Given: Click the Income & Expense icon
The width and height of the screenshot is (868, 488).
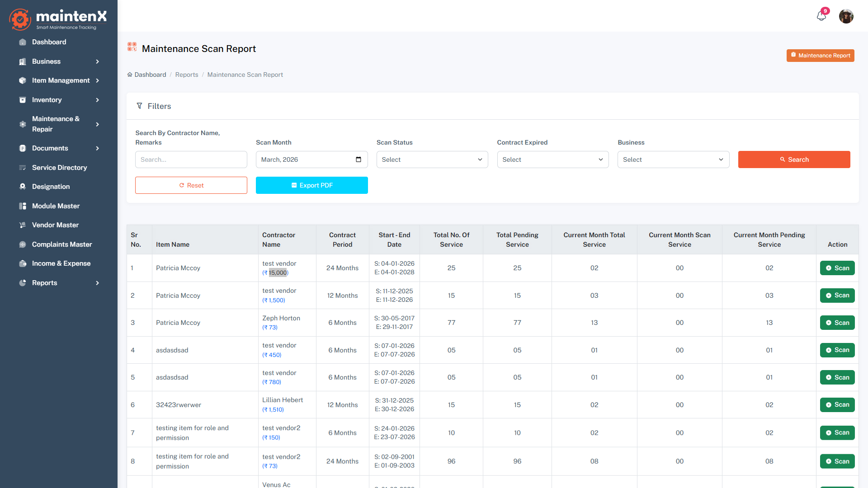Looking at the screenshot, I should [23, 263].
